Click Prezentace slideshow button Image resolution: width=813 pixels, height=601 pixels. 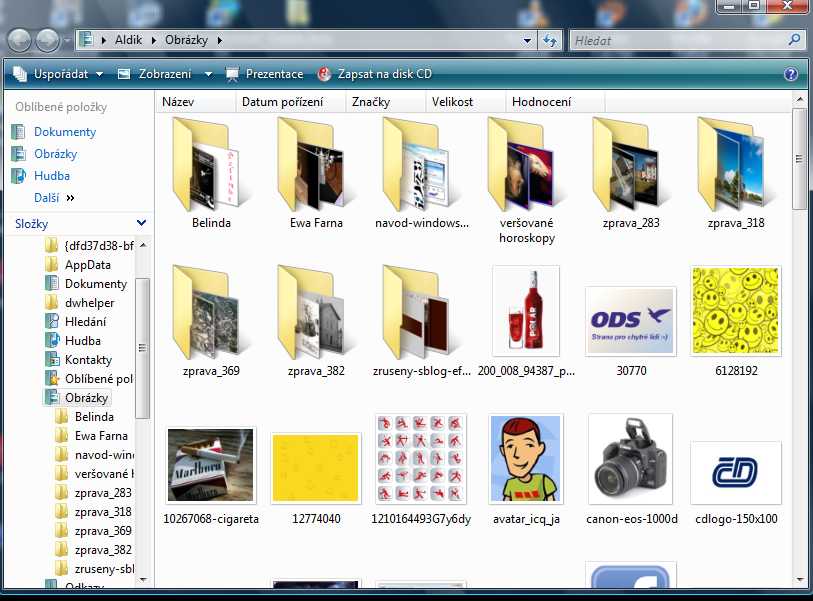pyautogui.click(x=265, y=74)
